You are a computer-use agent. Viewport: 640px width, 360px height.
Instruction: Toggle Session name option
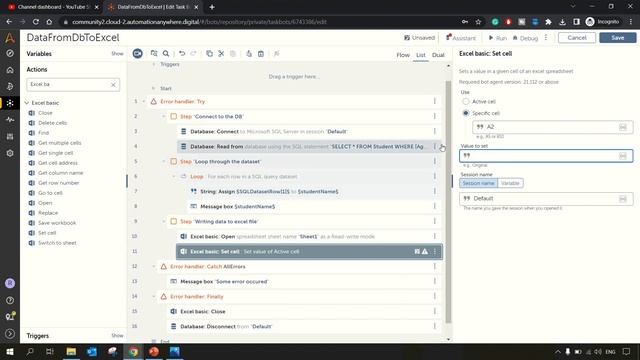click(x=478, y=183)
